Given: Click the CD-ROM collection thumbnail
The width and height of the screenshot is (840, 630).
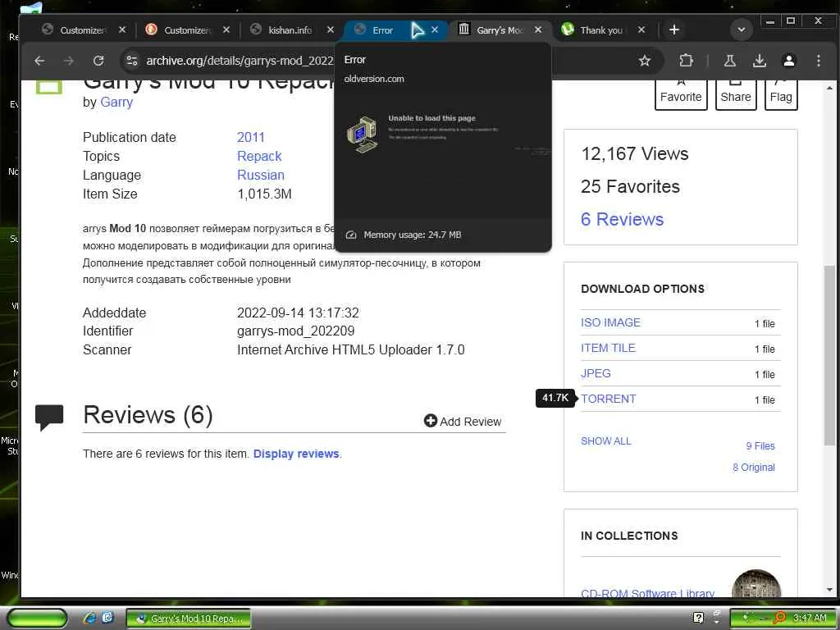Looking at the screenshot, I should pyautogui.click(x=756, y=584).
